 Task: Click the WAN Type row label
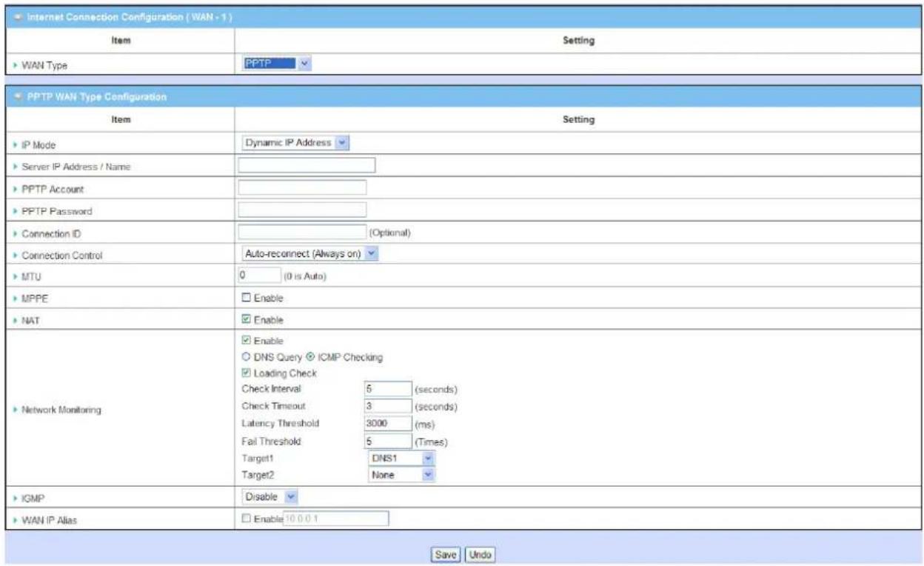[45, 66]
